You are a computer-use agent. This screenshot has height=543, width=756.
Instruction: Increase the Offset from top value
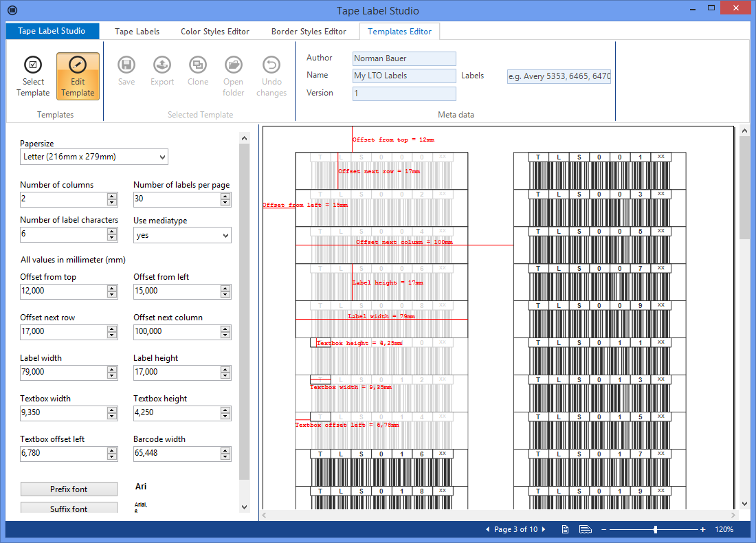[x=112, y=288]
